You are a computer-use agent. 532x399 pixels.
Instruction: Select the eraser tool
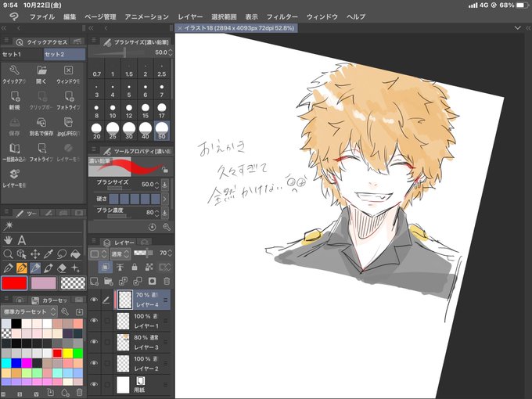[62, 268]
